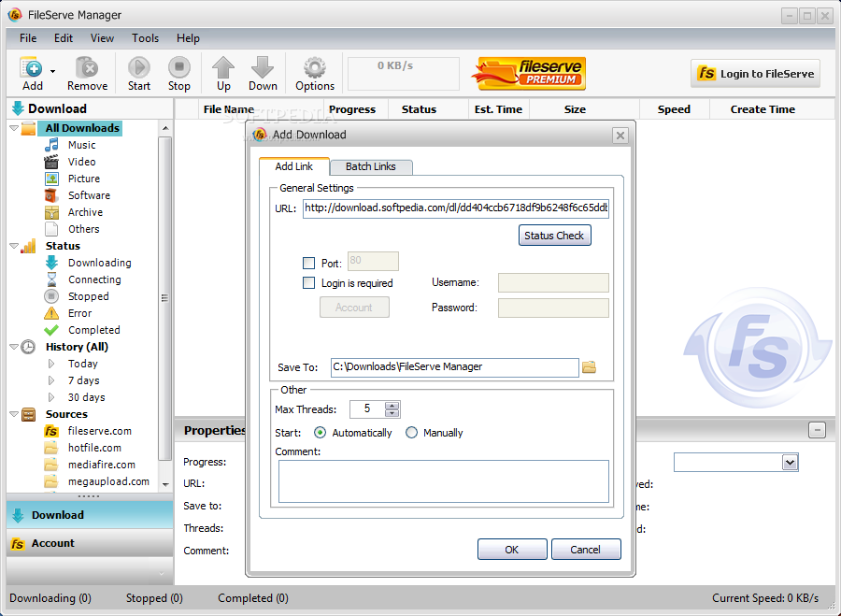Click the Add download toolbar icon

31,68
